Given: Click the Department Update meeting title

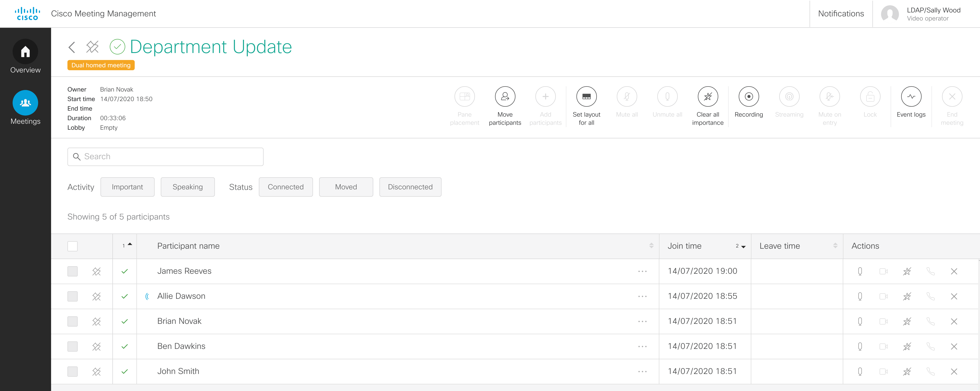Looking at the screenshot, I should [211, 47].
